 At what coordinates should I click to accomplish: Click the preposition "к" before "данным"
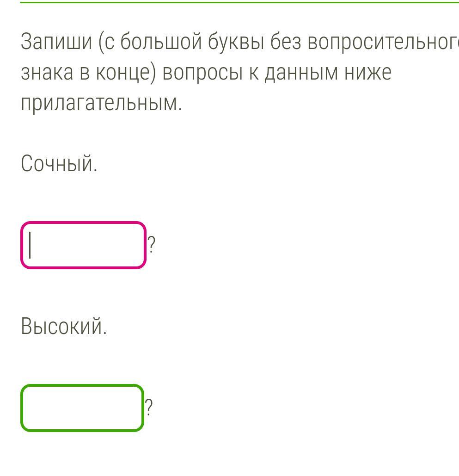(254, 73)
